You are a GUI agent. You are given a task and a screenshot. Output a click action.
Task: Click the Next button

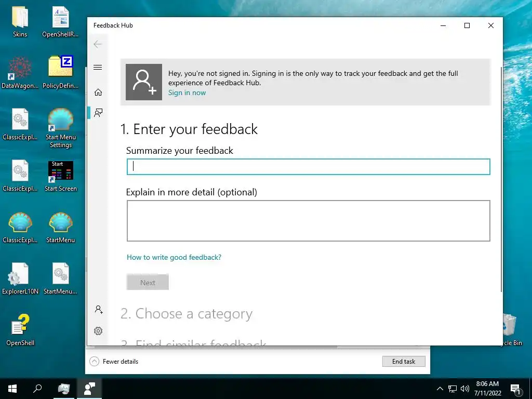point(148,282)
